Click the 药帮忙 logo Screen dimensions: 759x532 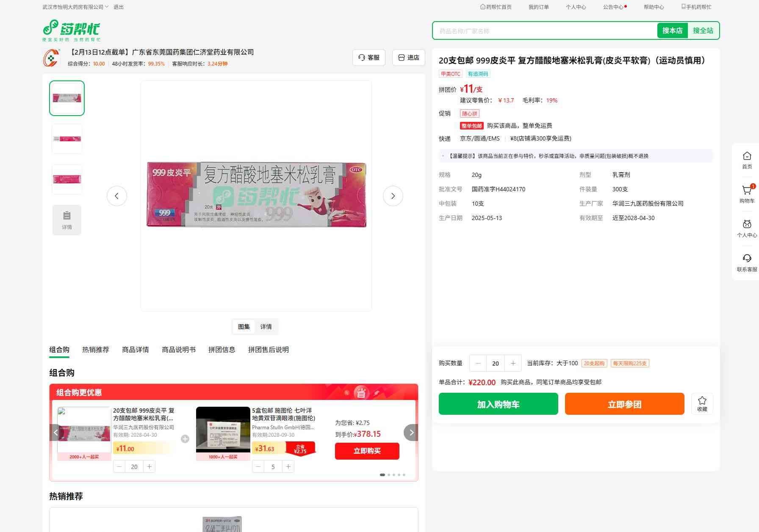point(72,30)
